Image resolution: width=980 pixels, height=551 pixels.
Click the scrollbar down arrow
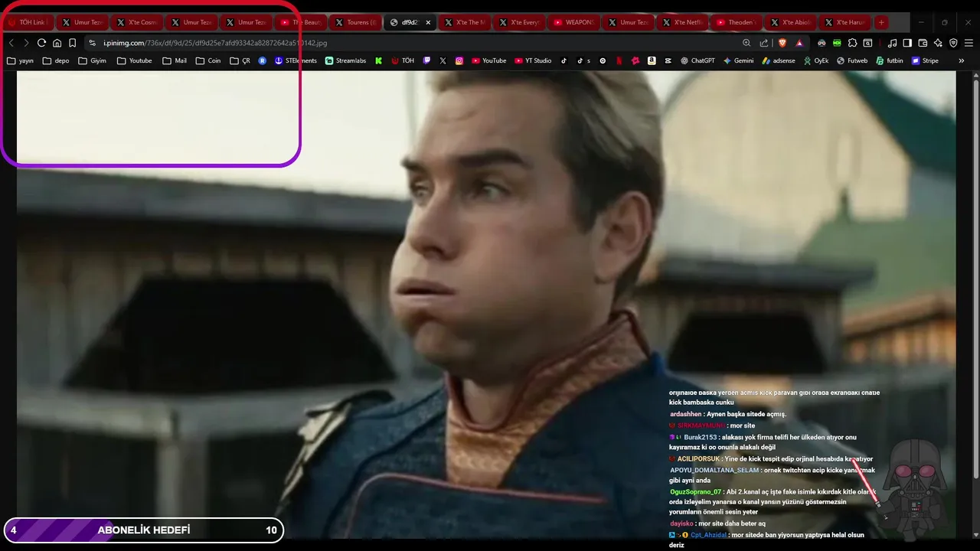pos(975,534)
